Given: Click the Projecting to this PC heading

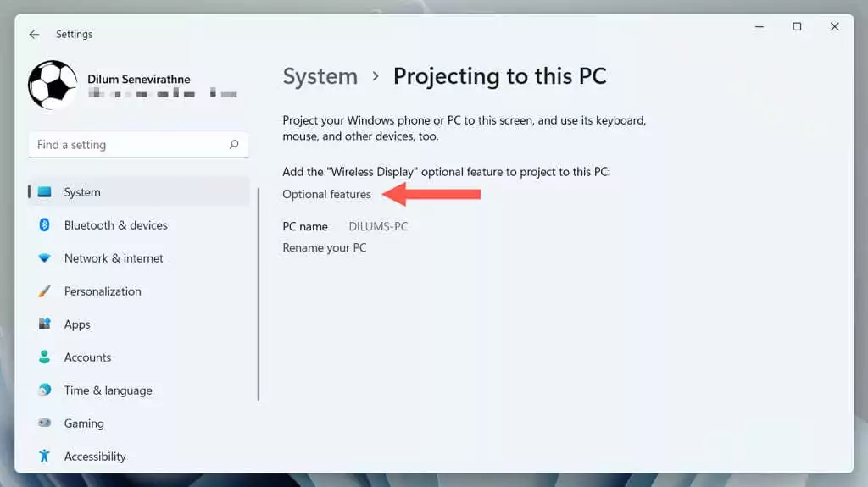Looking at the screenshot, I should coord(500,76).
